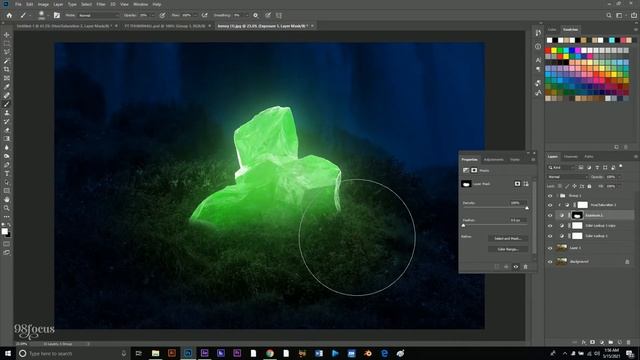The height and width of the screenshot is (360, 640).
Task: Select the Move tool
Action: pyautogui.click(x=7, y=35)
